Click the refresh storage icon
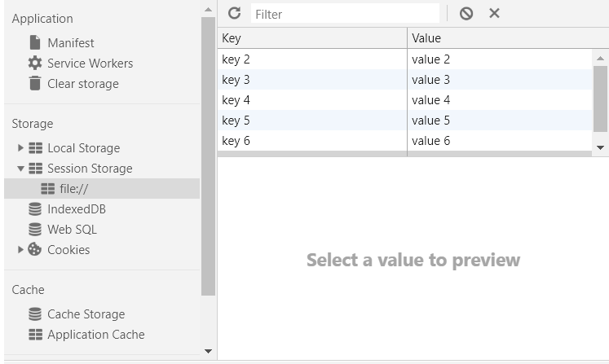 pyautogui.click(x=235, y=13)
